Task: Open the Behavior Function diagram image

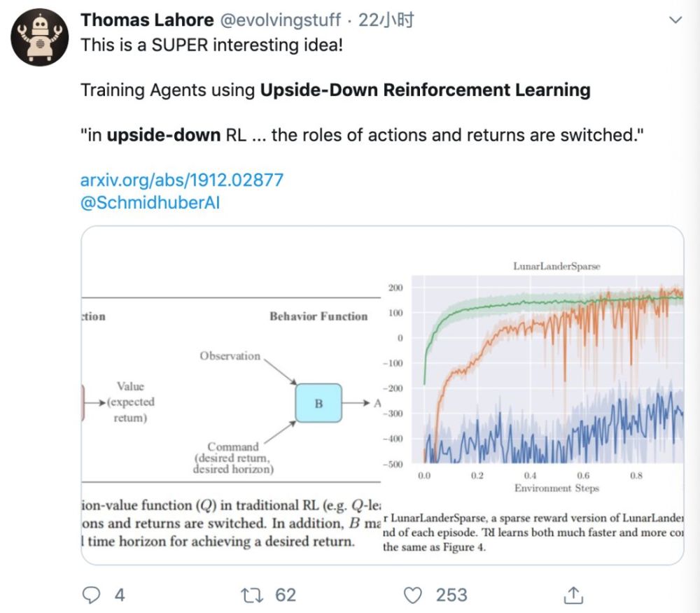Action: (x=231, y=395)
